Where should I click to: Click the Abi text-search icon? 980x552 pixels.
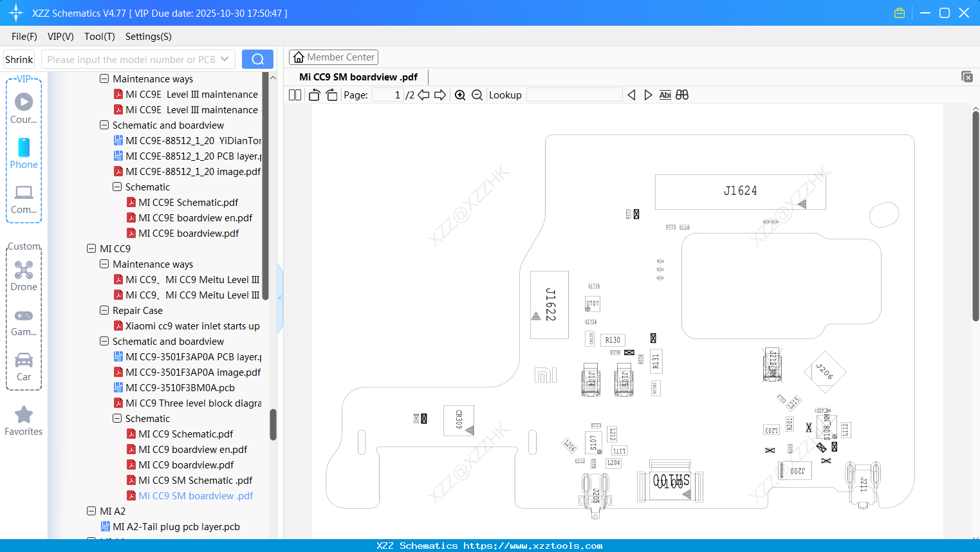point(665,95)
